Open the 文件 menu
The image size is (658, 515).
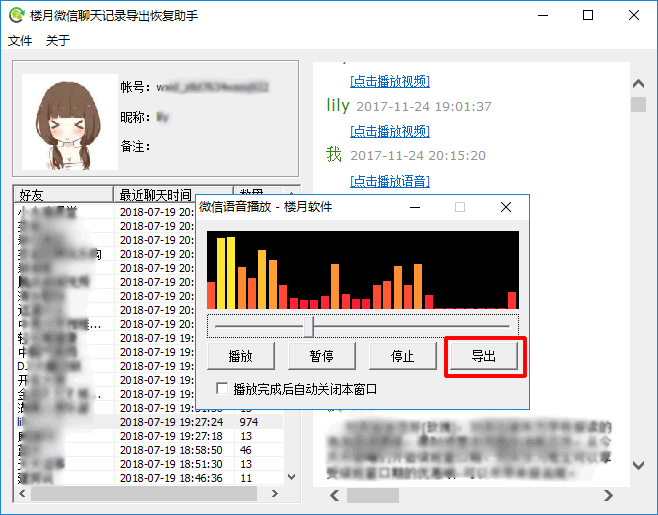pyautogui.click(x=20, y=41)
